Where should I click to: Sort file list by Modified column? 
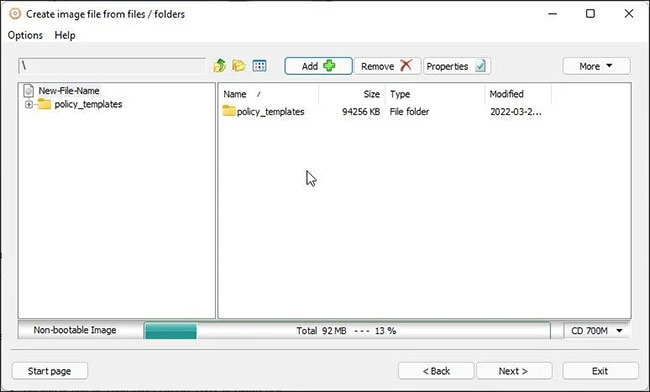click(518, 94)
